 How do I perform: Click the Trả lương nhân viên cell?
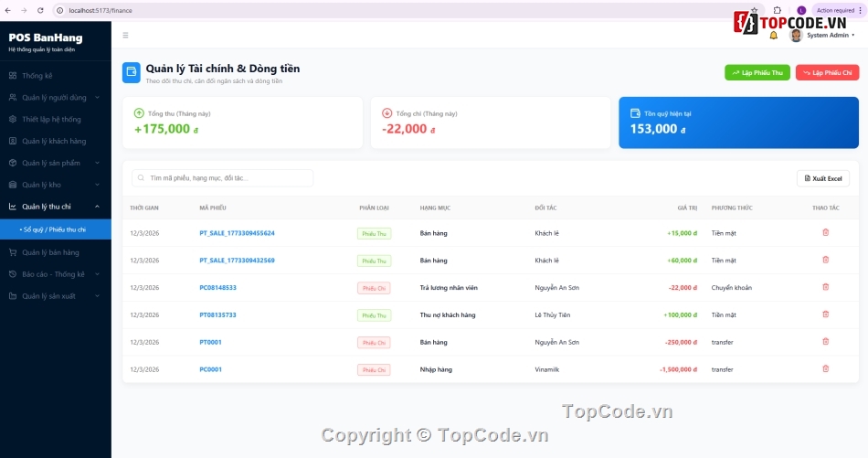449,287
